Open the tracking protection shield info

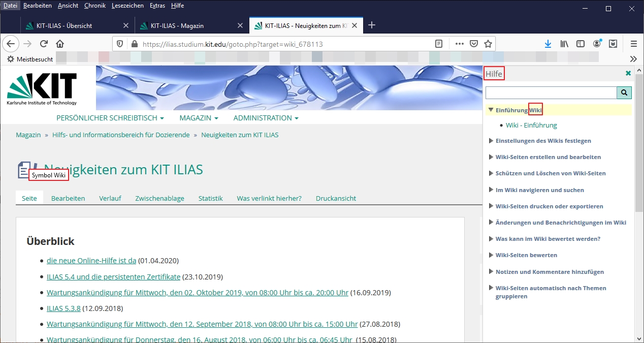coord(120,44)
